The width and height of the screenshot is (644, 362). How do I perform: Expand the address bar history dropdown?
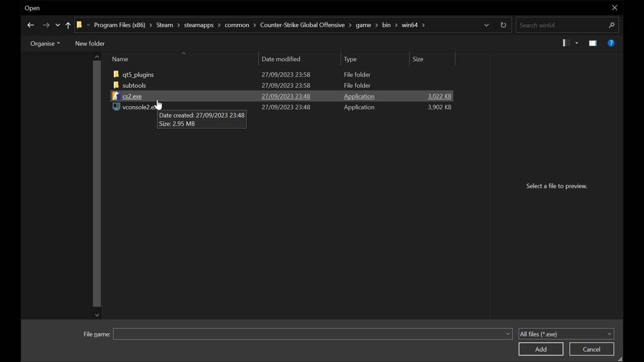tap(486, 25)
